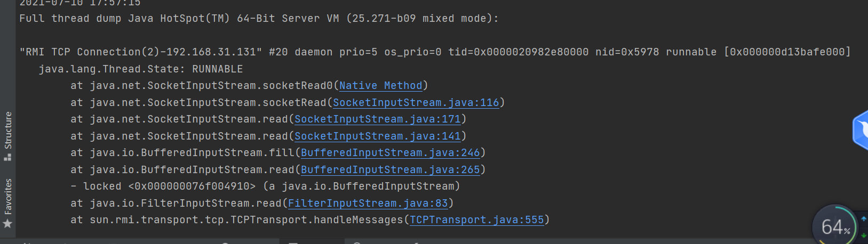Click the Thread.State RUNNABLE line
This screenshot has height=244, width=868.
(140, 69)
